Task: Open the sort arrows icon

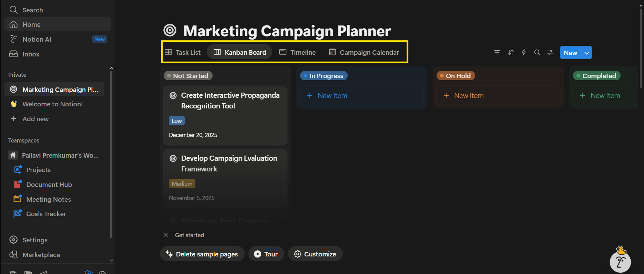Action: pyautogui.click(x=510, y=52)
